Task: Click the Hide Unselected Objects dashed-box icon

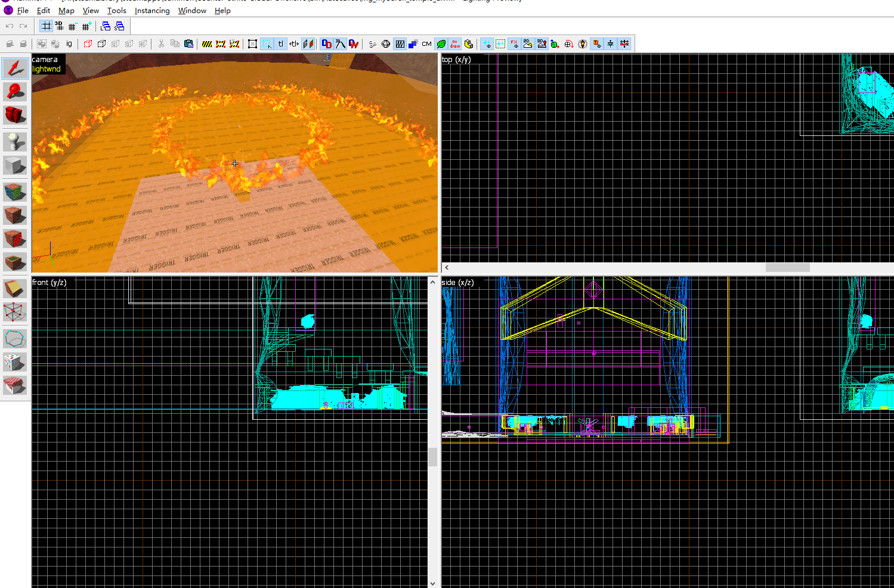Action: [x=101, y=44]
